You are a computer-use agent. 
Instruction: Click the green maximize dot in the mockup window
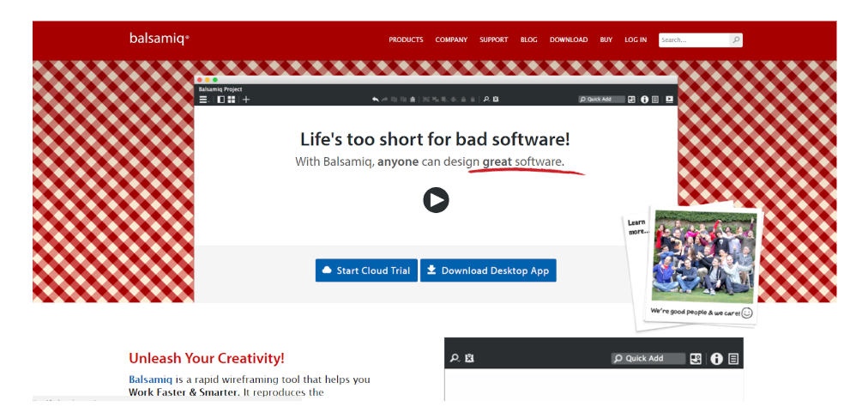pos(215,80)
